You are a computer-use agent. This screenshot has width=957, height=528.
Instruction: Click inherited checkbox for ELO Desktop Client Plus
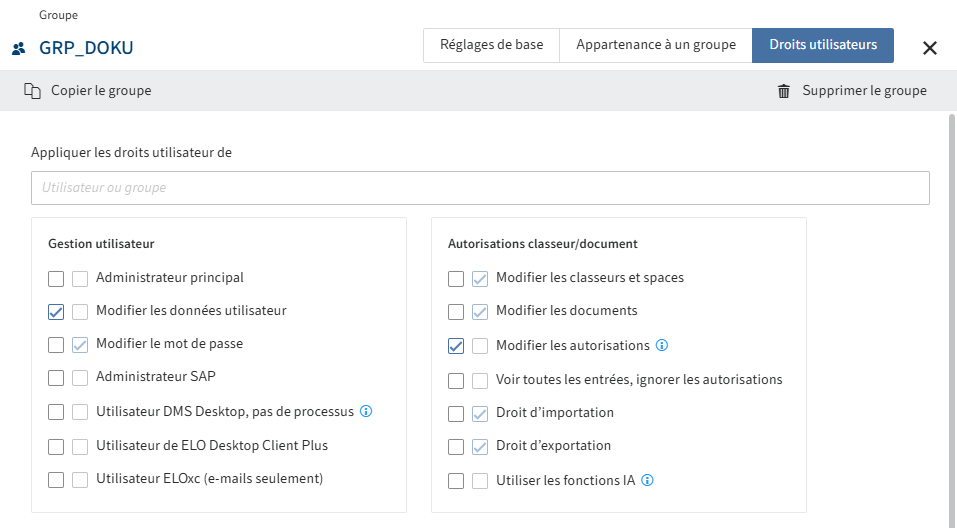80,447
